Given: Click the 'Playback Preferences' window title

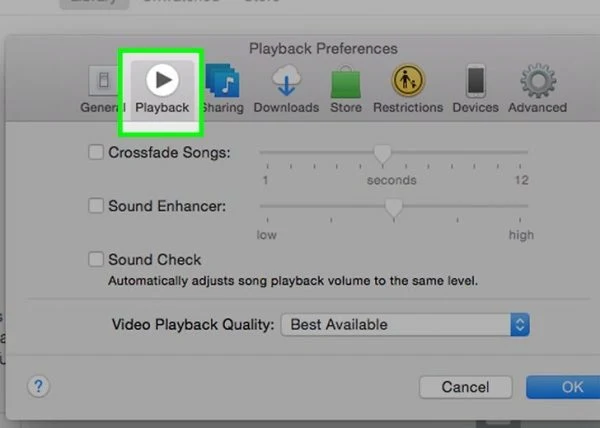Looking at the screenshot, I should [323, 49].
